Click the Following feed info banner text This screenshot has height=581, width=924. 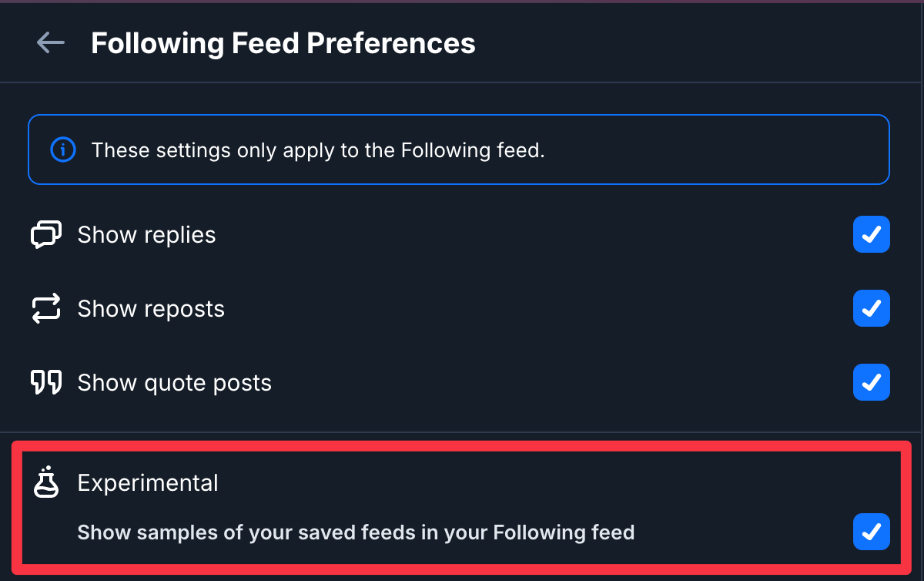(x=318, y=150)
